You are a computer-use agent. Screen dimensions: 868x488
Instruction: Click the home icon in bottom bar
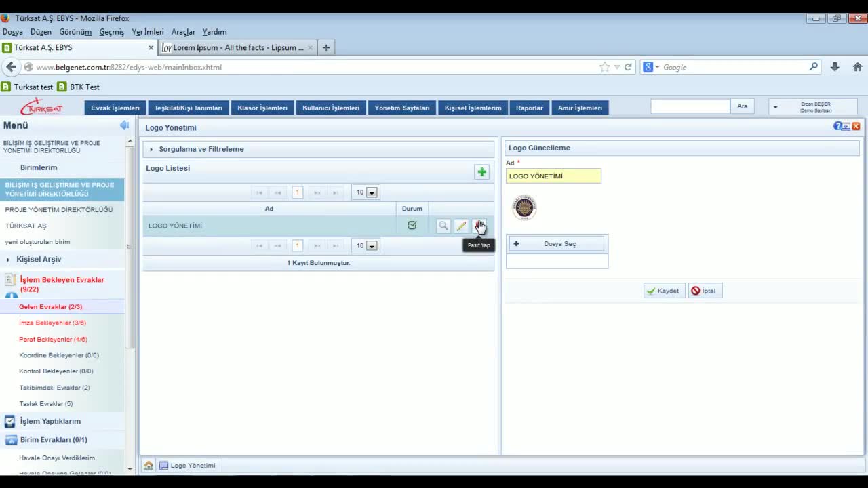click(149, 466)
